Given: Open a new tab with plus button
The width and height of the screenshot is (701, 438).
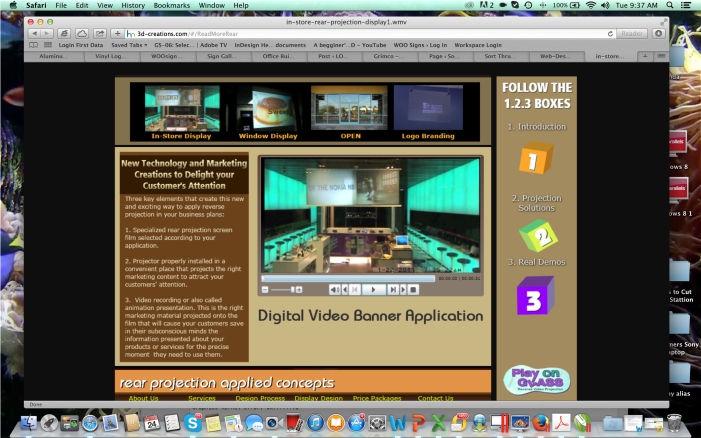Looking at the screenshot, I should [645, 56].
